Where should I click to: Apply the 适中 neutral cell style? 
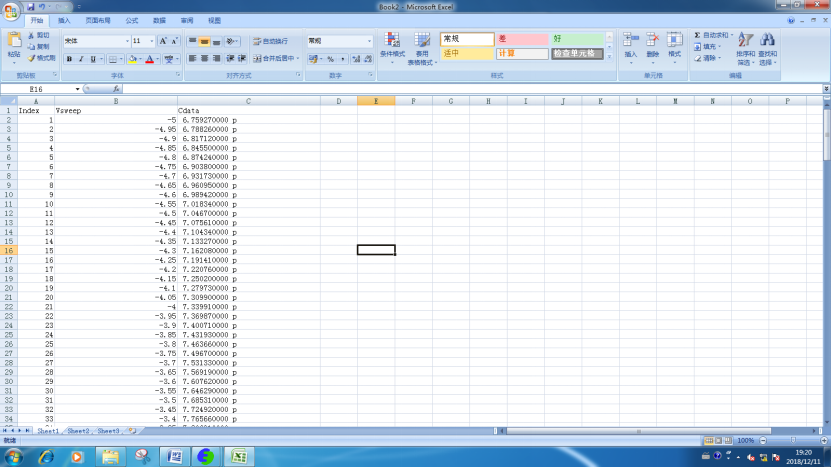[x=467, y=54]
